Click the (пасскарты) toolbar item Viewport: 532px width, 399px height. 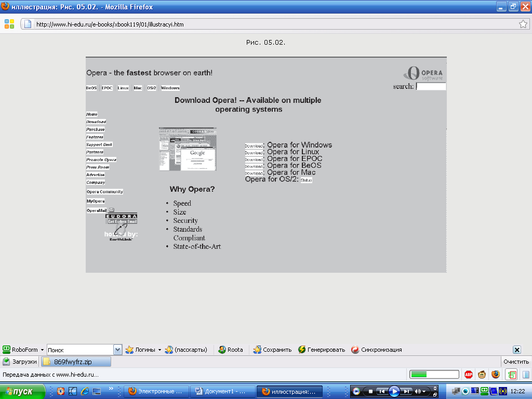[186, 350]
